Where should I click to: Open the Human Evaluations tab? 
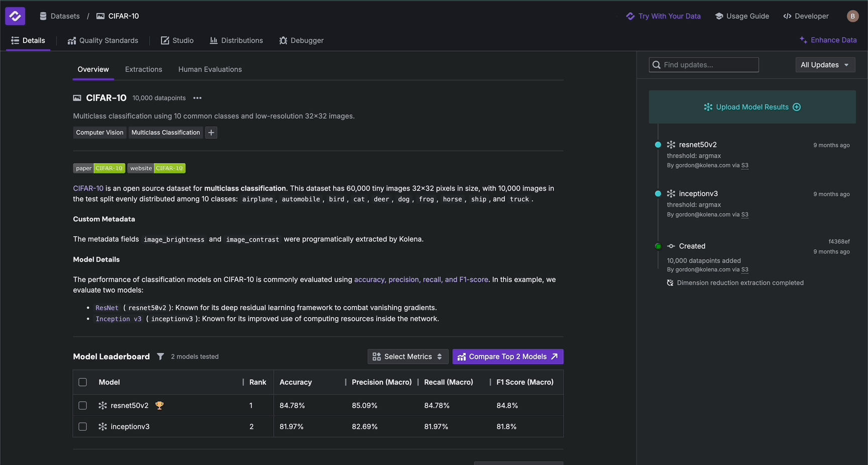pyautogui.click(x=210, y=69)
